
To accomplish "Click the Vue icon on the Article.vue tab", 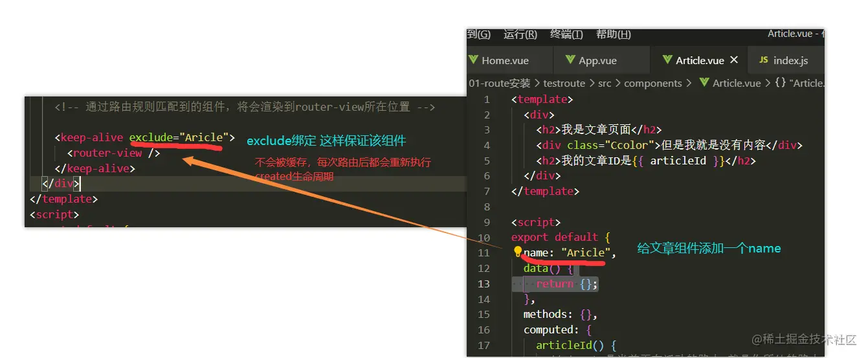I will coord(667,60).
